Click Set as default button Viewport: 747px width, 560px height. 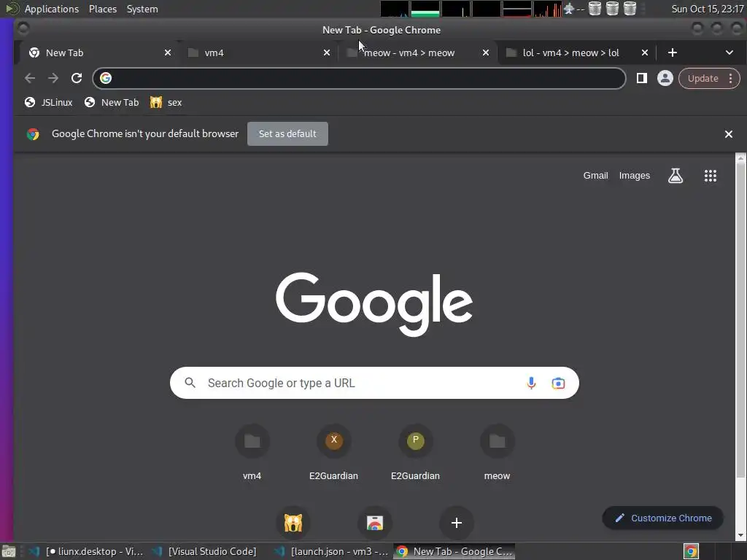[x=287, y=134]
